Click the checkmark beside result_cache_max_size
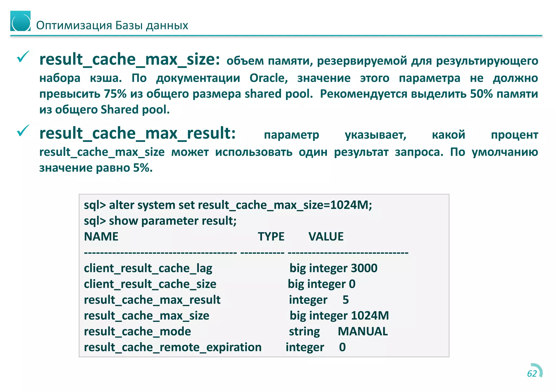This screenshot has height=392, width=555. 23,57
